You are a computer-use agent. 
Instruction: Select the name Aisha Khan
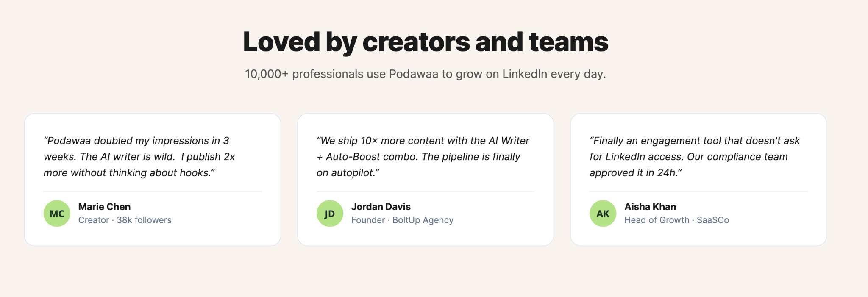tap(650, 207)
